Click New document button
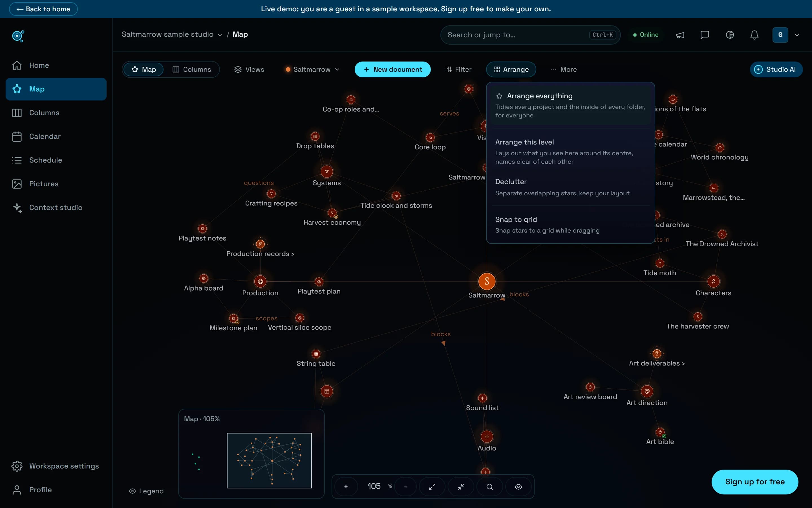Screen dimensions: 812x508 [392, 69]
